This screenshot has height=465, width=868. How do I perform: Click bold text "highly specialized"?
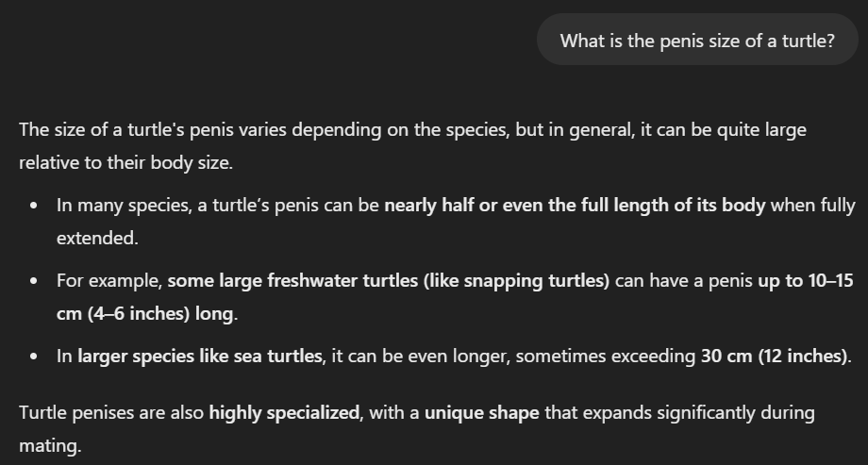pos(284,413)
